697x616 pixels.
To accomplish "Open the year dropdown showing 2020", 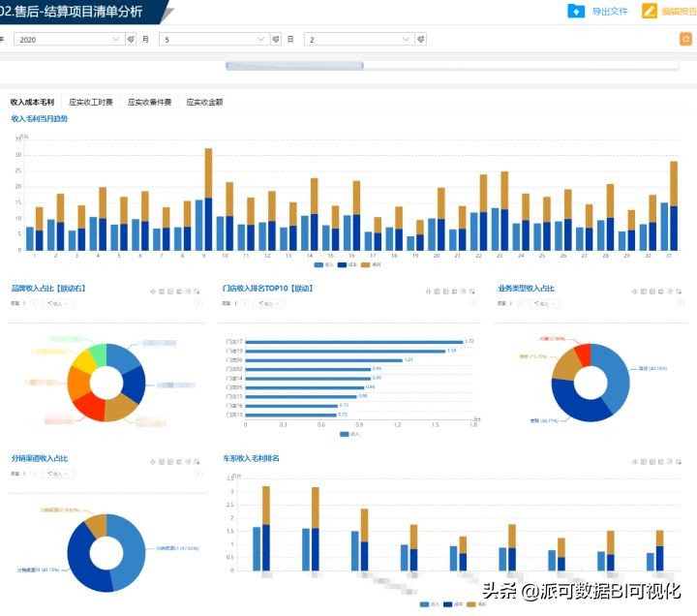I will point(66,40).
